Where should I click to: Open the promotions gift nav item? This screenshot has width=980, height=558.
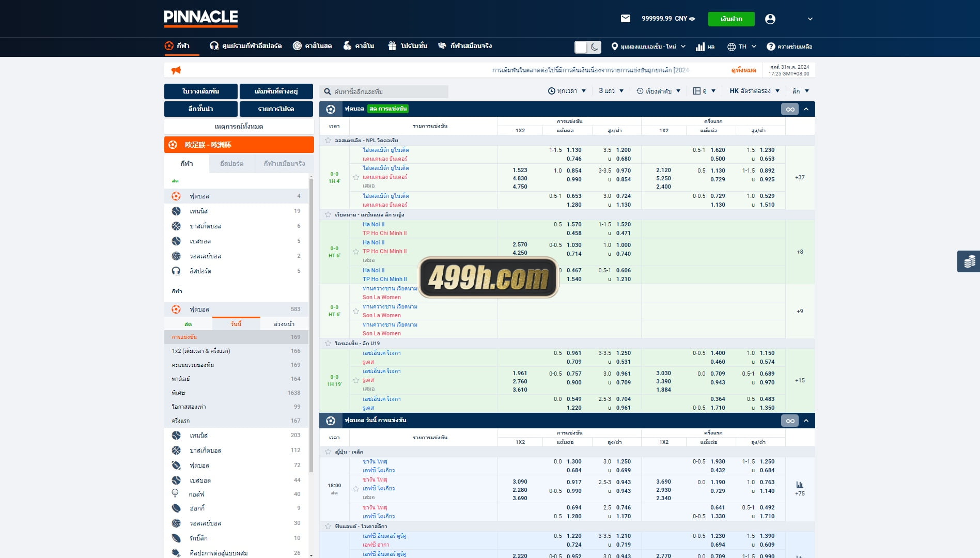coord(408,46)
